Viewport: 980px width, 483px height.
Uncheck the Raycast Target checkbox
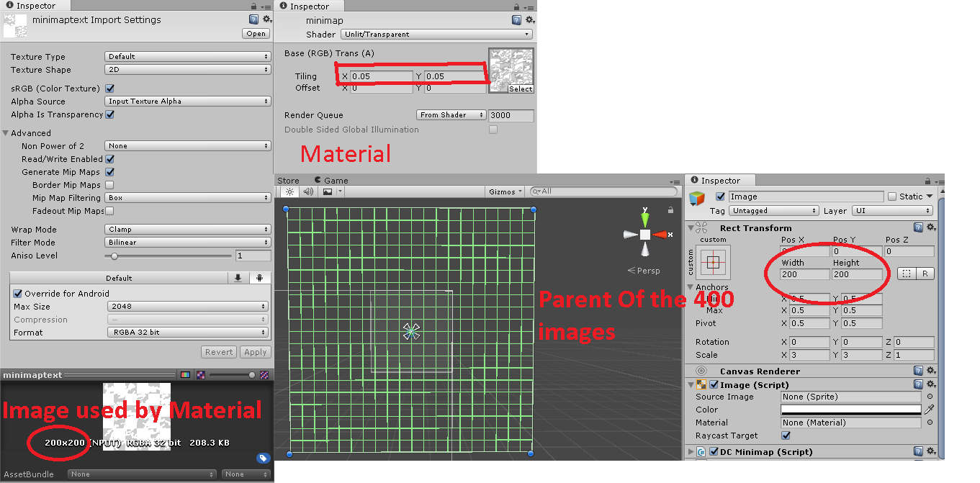[785, 435]
